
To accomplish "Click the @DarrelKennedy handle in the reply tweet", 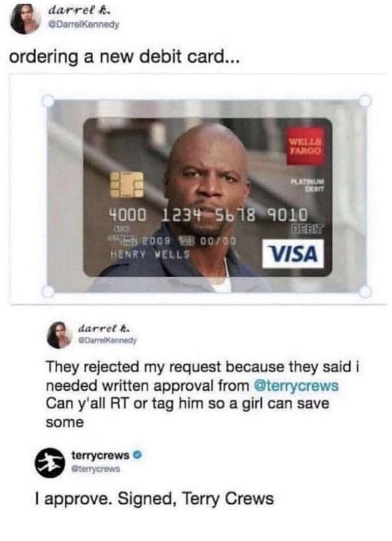I will click(x=107, y=340).
